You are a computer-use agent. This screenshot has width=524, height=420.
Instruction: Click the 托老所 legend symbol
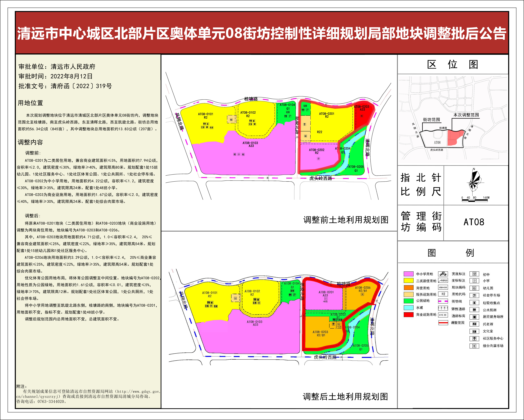point(474,324)
